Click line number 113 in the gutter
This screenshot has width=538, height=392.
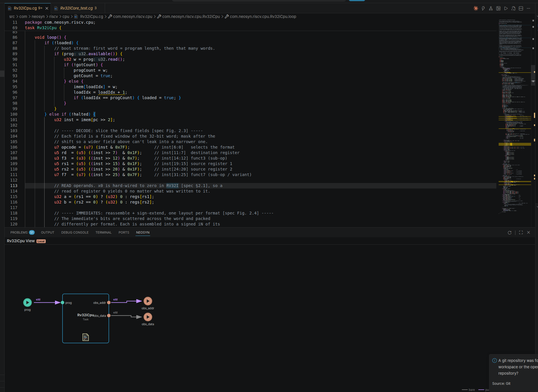pyautogui.click(x=14, y=186)
